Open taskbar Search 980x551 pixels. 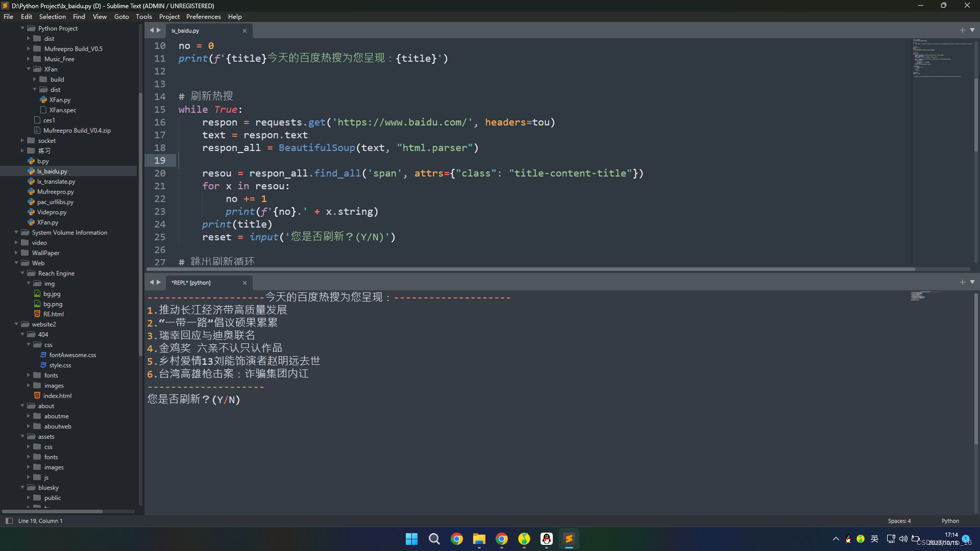434,539
